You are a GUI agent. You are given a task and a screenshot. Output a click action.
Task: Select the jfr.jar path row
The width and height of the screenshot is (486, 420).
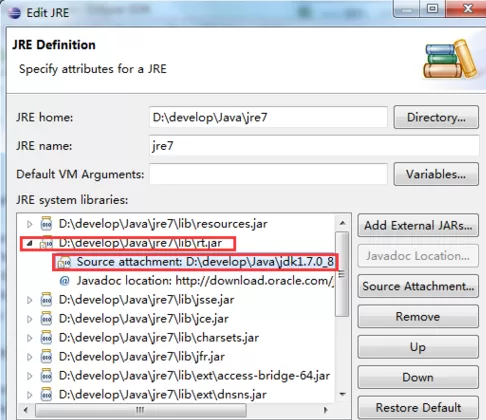tap(142, 357)
